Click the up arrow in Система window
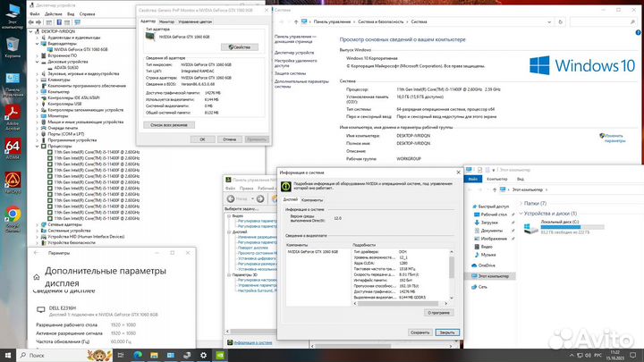This screenshot has height=362, width=644. [296, 21]
